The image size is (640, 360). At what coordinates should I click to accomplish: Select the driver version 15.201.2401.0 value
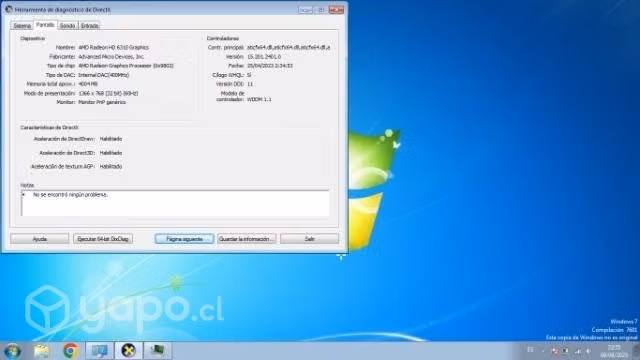(264, 57)
